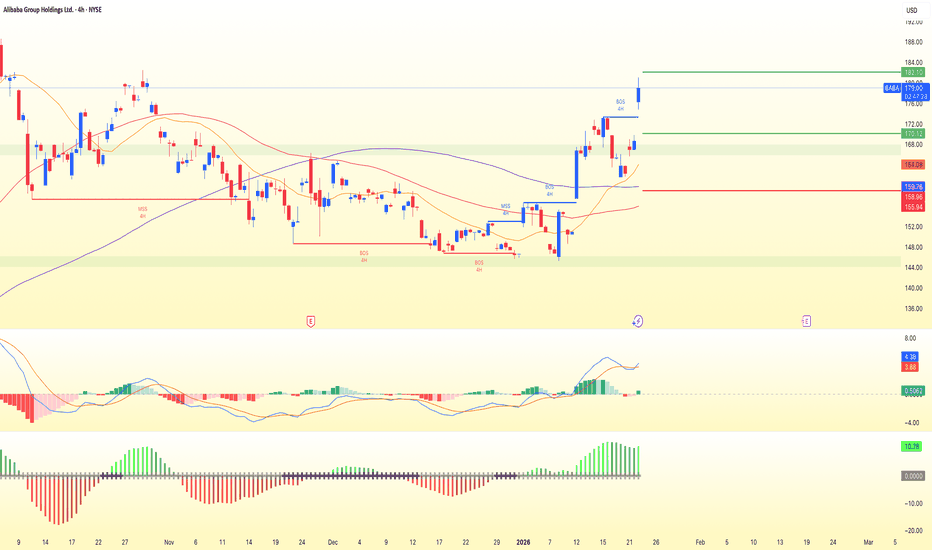Click the green 0.5062 histogram value label
This screenshot has height=550, width=932.
[912, 390]
